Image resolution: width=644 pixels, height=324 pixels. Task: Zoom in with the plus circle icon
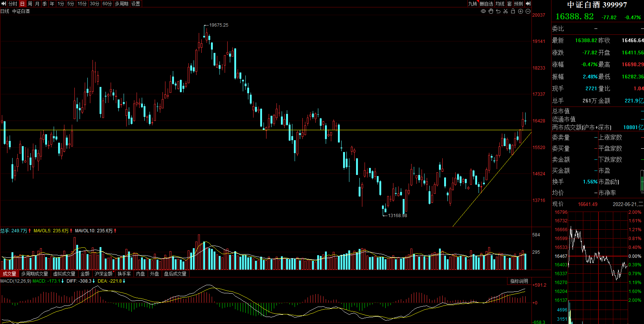(x=520, y=11)
